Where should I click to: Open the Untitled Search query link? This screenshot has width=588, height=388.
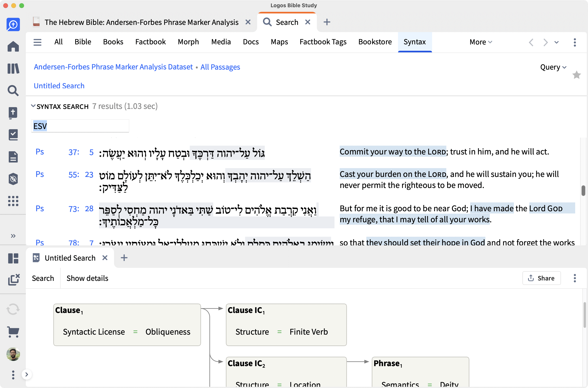(x=59, y=86)
